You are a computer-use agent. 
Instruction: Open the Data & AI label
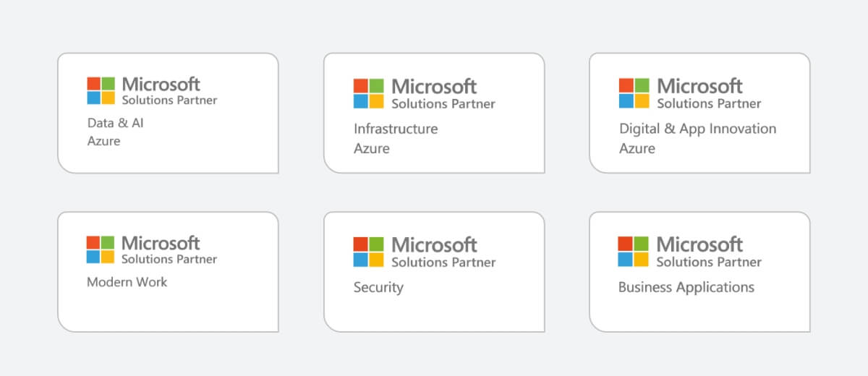pos(115,123)
